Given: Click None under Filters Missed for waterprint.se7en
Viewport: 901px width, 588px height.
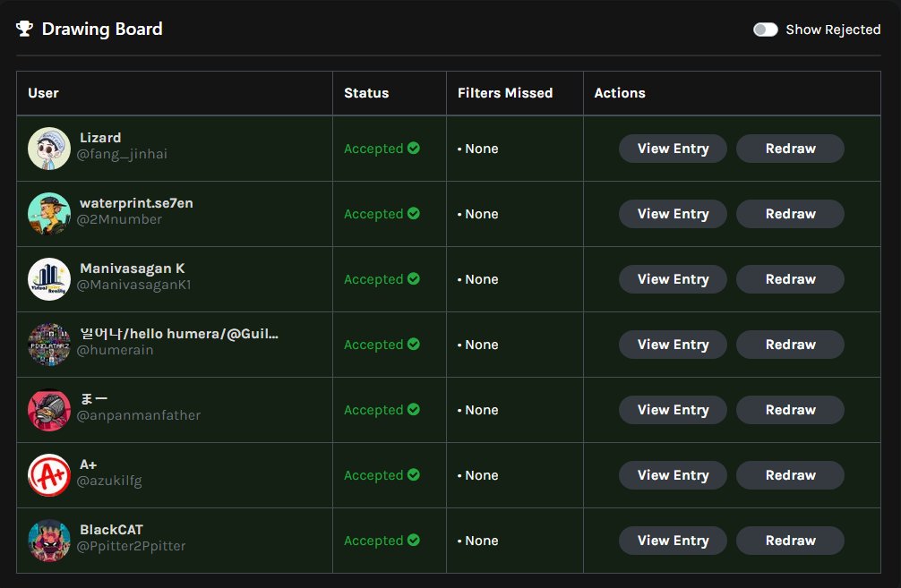Looking at the screenshot, I should (x=482, y=214).
